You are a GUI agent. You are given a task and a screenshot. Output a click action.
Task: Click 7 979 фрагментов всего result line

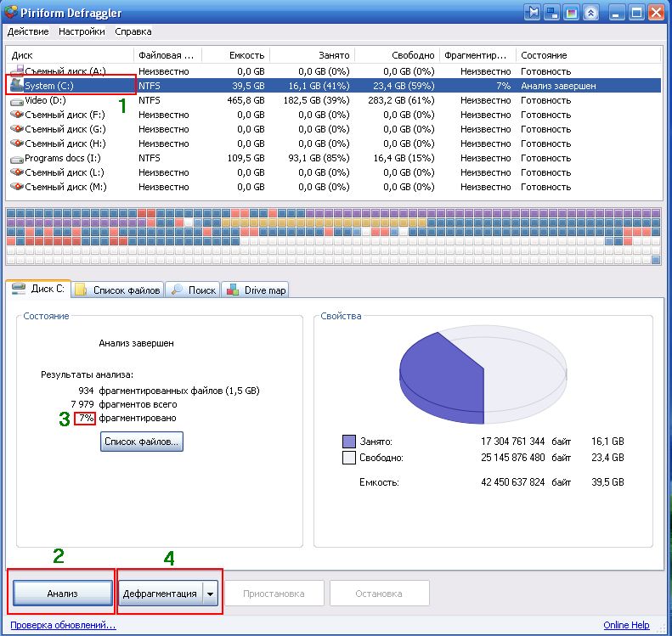pyautogui.click(x=124, y=404)
